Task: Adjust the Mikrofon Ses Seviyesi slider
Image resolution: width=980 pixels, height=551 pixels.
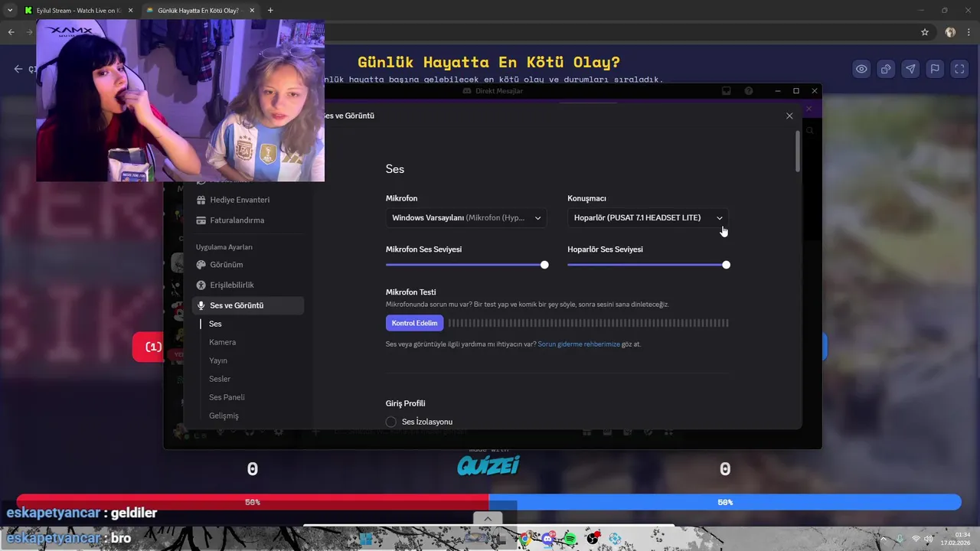Action: [x=544, y=265]
